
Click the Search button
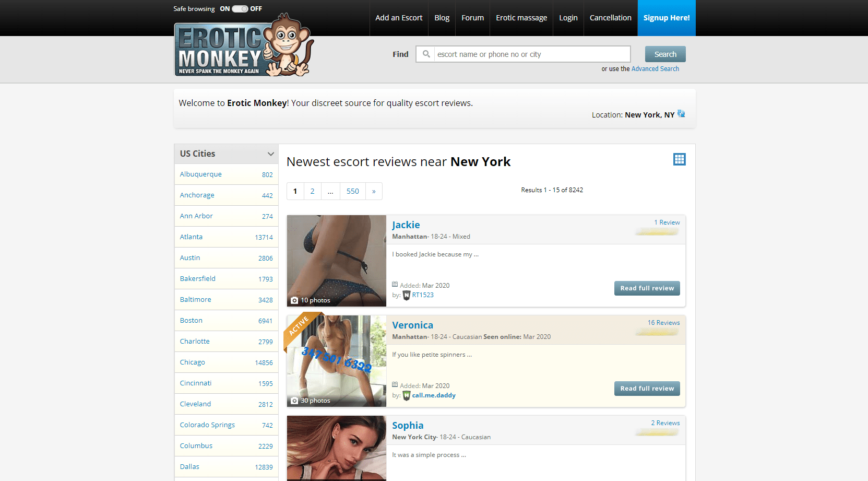665,54
